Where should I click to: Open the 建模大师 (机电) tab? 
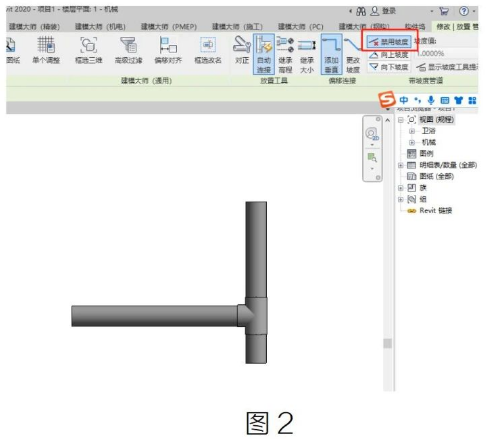(100, 27)
